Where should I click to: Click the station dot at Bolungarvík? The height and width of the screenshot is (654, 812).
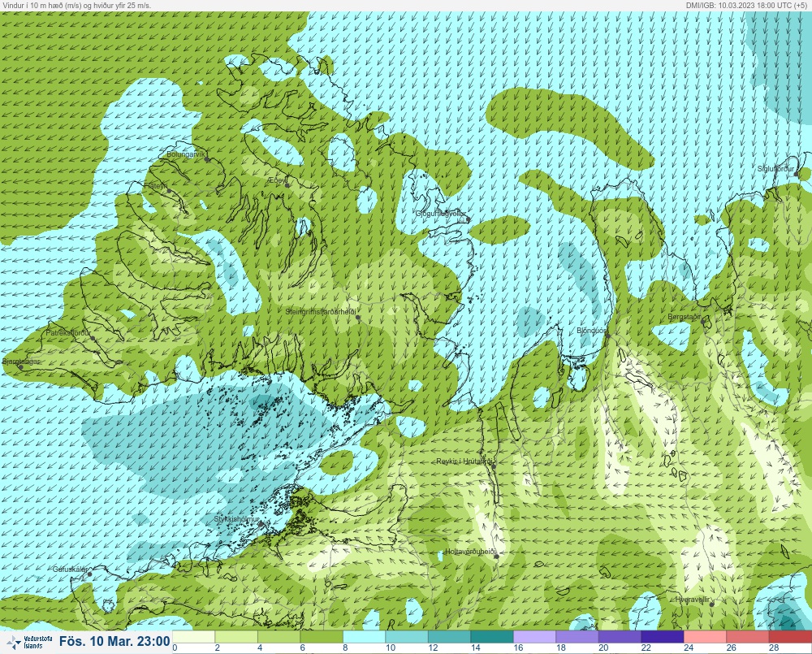(207, 159)
